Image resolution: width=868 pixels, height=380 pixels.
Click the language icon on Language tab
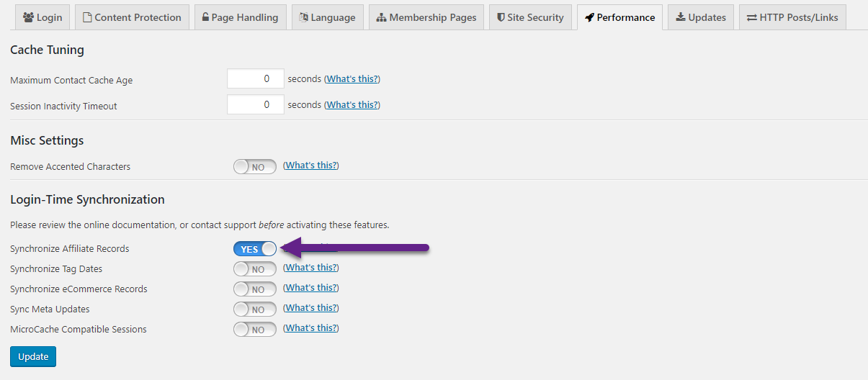coord(303,17)
